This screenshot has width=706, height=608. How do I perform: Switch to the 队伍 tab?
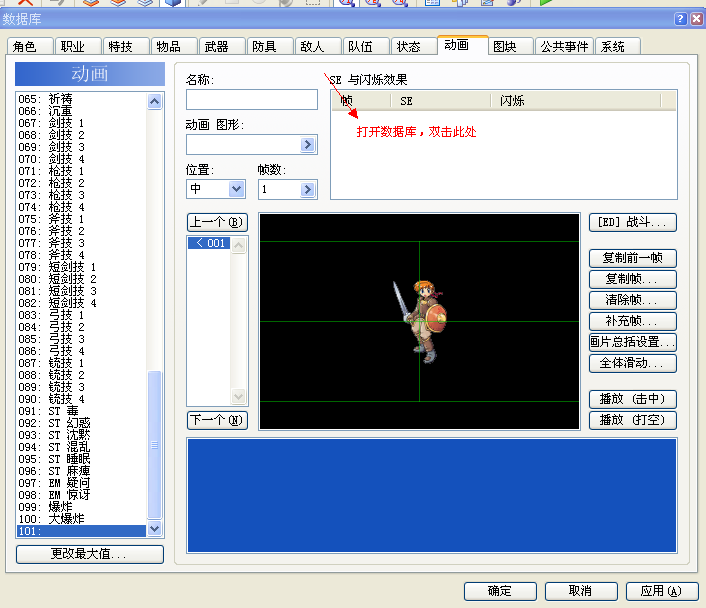[x=366, y=46]
